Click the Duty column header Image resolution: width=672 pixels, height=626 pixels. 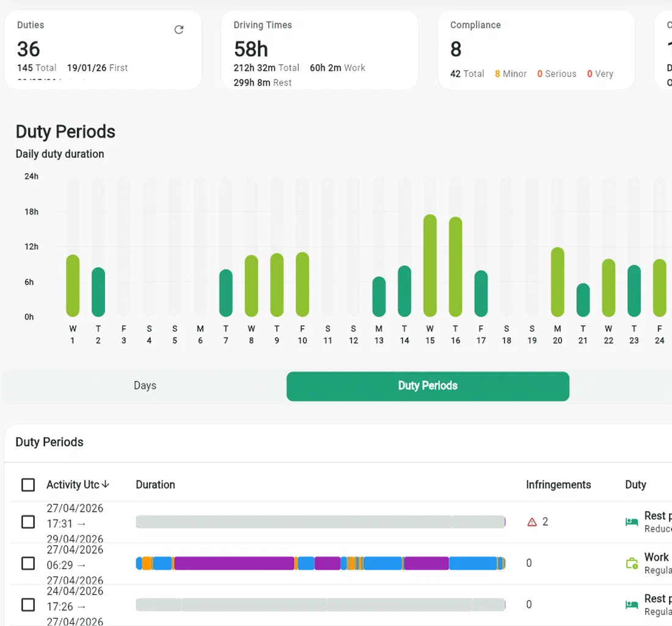635,485
